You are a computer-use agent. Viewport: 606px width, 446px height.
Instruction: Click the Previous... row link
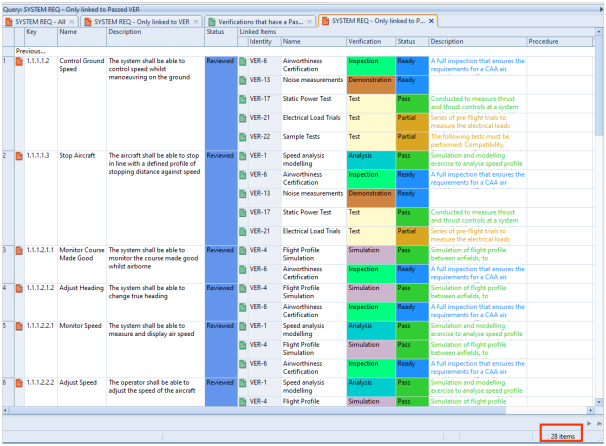click(x=31, y=51)
